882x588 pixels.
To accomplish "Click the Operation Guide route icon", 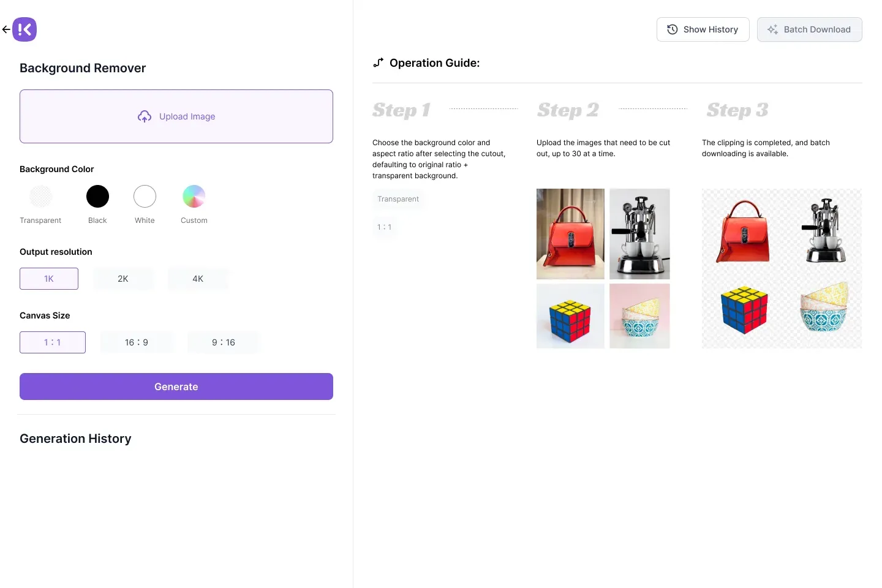I will (379, 62).
